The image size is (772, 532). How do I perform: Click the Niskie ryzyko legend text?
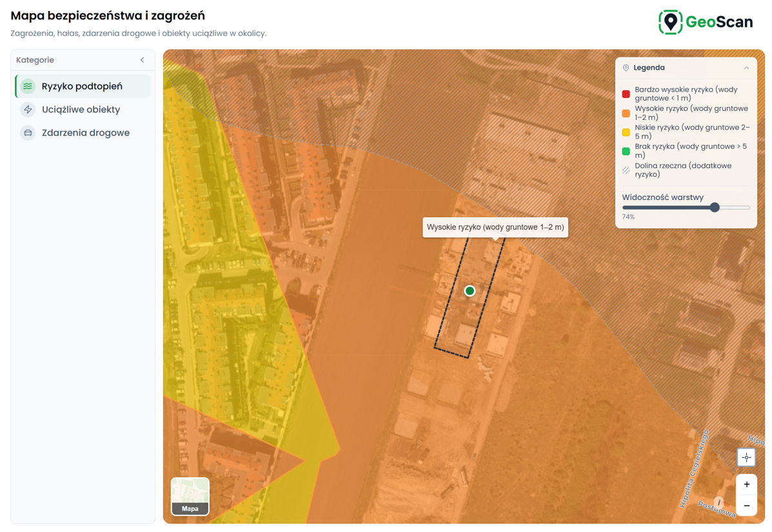click(x=692, y=132)
